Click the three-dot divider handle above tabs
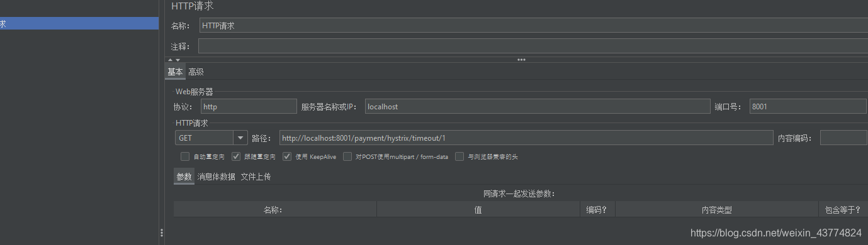The width and height of the screenshot is (868, 245). [x=521, y=60]
